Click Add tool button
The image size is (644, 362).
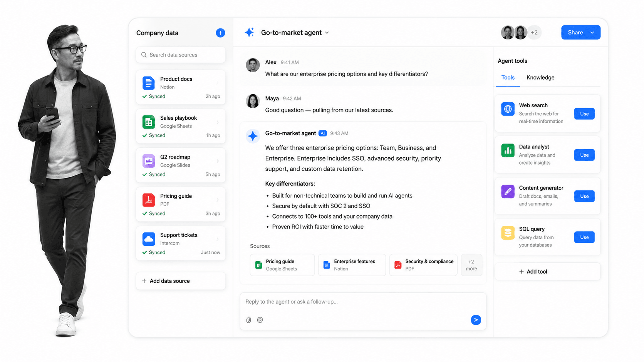point(547,272)
